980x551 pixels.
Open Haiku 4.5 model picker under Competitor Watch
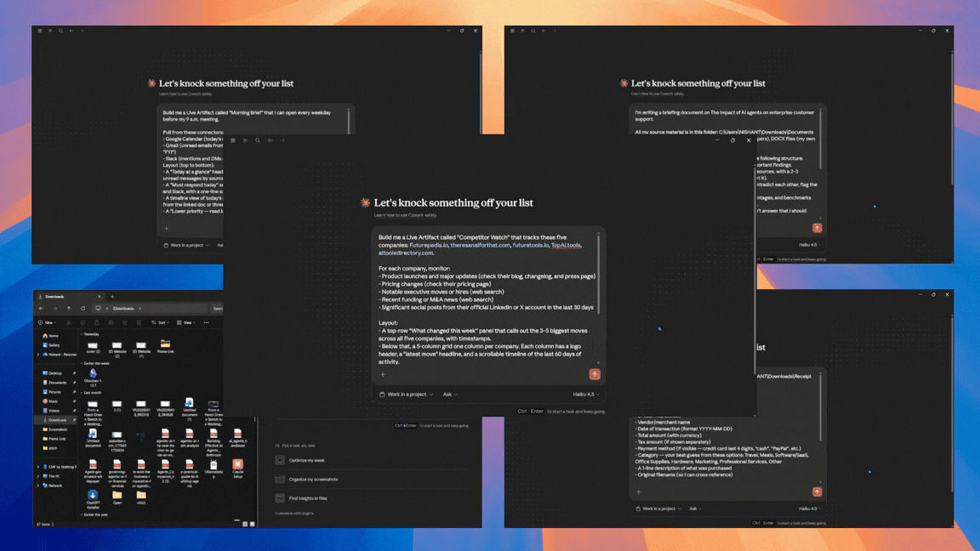pos(586,395)
